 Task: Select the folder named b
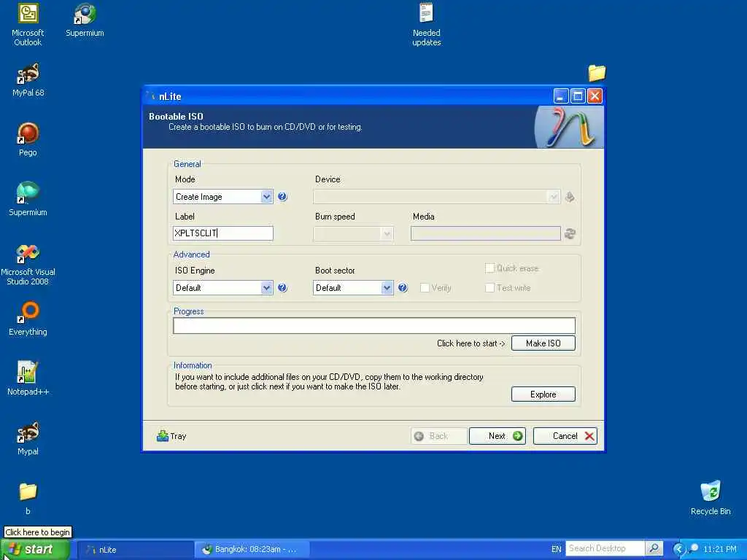(28, 499)
